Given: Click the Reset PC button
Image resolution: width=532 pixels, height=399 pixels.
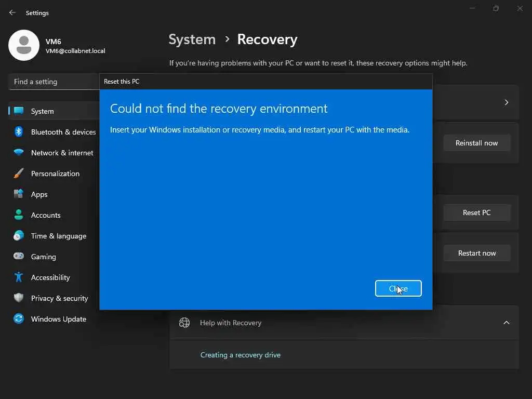Looking at the screenshot, I should (477, 212).
